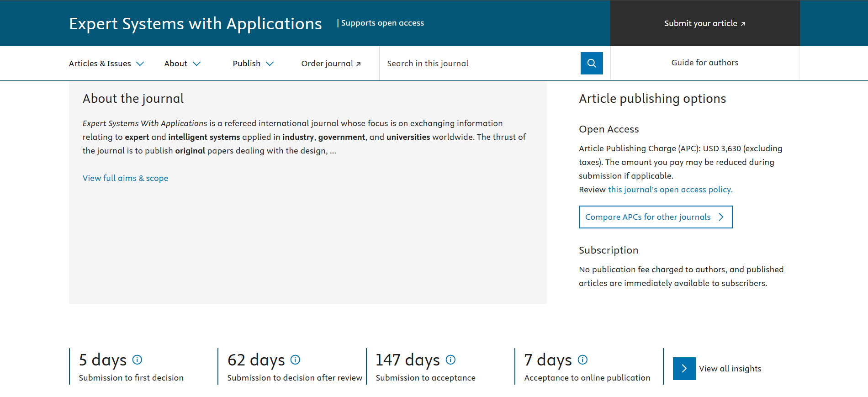This screenshot has width=868, height=397.
Task: Expand the Publish menu
Action: coord(253,64)
